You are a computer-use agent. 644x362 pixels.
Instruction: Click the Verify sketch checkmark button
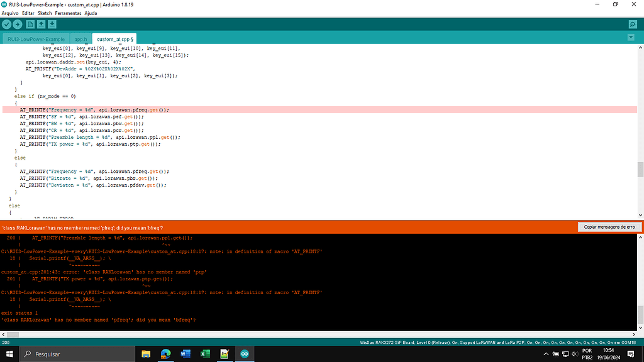6,24
